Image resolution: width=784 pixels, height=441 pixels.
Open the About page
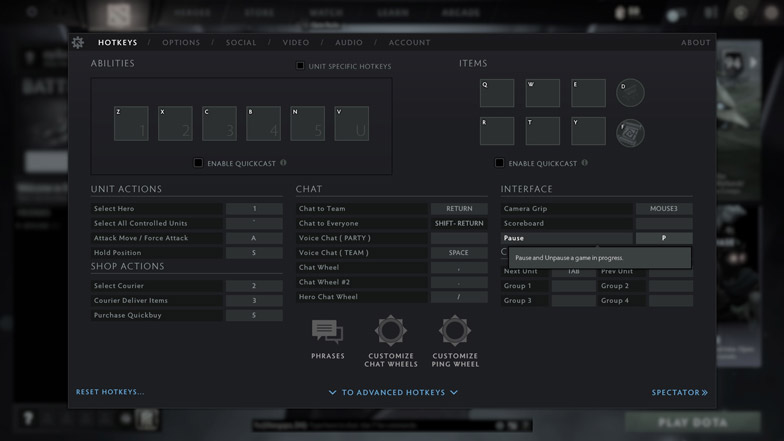click(x=696, y=42)
